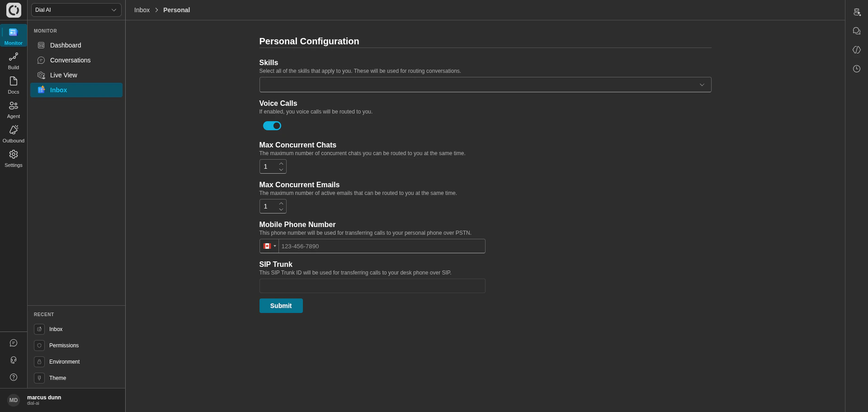Click the Mobile Phone Number input field
The width and height of the screenshot is (868, 412).
tap(382, 246)
